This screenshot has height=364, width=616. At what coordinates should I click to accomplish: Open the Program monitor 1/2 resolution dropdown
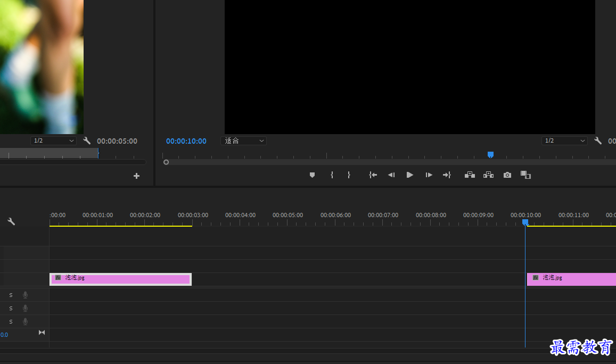(564, 140)
